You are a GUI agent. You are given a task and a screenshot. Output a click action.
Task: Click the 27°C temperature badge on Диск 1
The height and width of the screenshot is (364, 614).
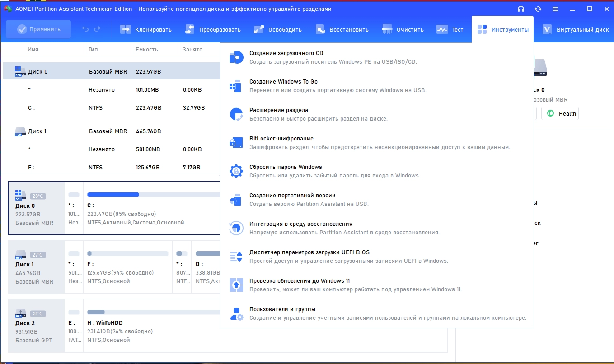(37, 255)
